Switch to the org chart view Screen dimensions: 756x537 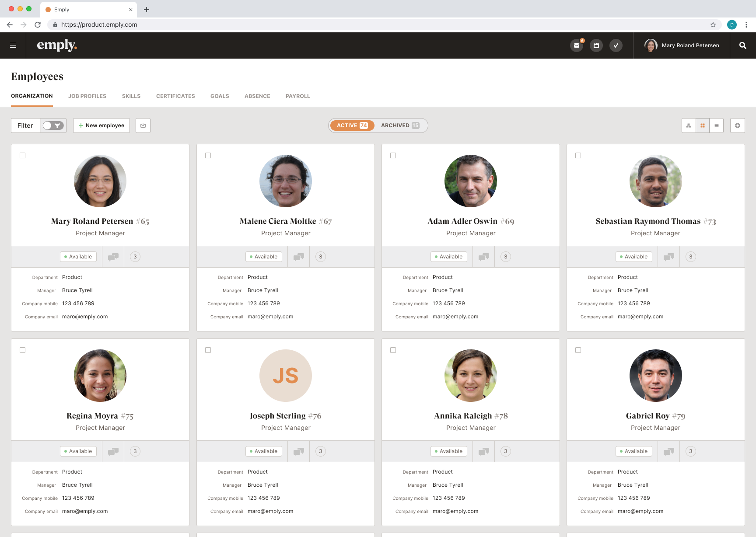click(x=688, y=126)
